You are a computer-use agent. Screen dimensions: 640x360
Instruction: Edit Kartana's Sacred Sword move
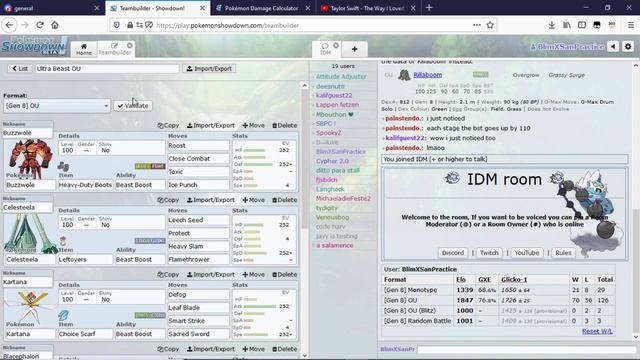click(x=198, y=334)
